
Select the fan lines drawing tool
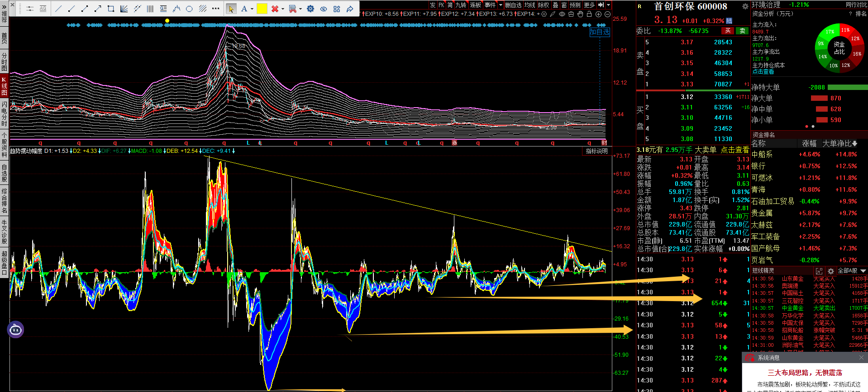point(124,9)
